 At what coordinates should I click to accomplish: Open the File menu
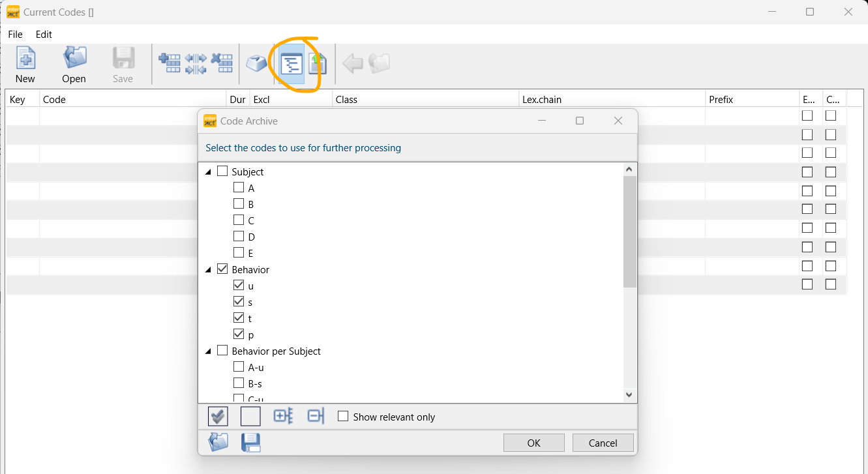tap(16, 35)
